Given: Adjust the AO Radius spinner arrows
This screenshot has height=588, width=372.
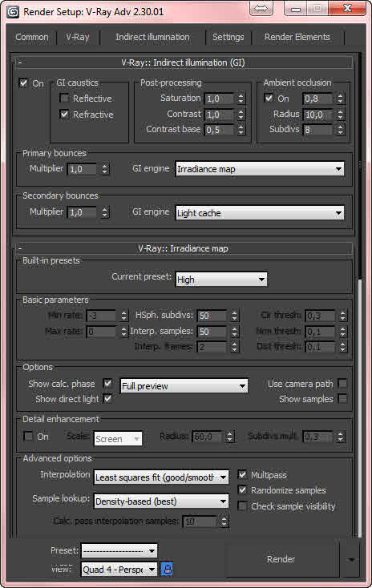Looking at the screenshot, I should tap(340, 115).
